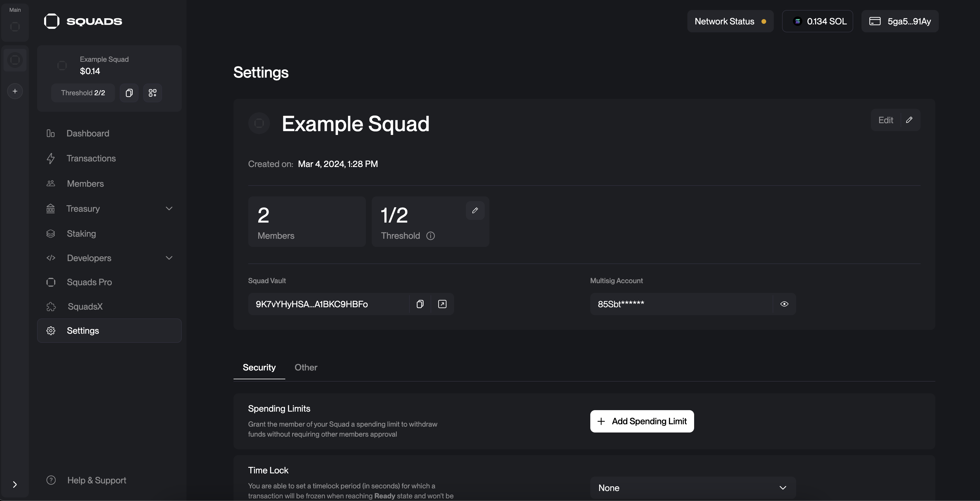Add new squad with plus icon

click(15, 91)
